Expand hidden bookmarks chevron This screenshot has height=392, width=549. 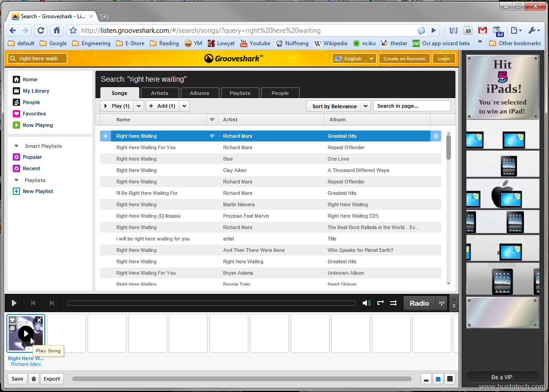point(480,42)
